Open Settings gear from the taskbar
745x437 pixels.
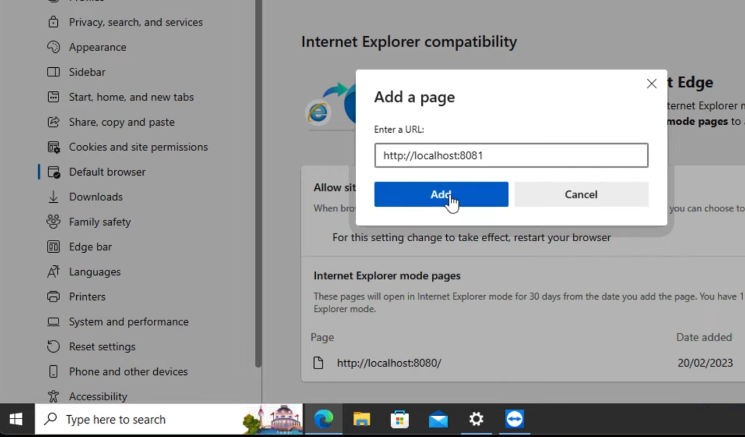tap(476, 419)
